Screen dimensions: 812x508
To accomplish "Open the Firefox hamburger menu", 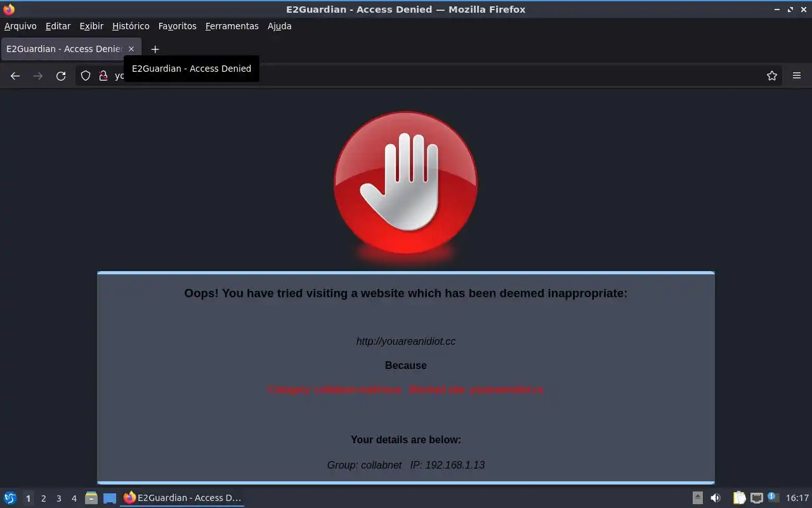I will [797, 76].
